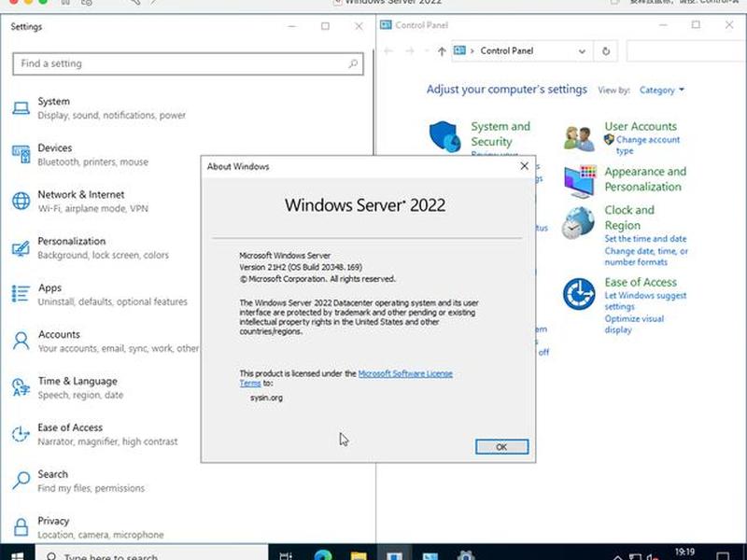Click OK in About Windows dialog

[501, 447]
